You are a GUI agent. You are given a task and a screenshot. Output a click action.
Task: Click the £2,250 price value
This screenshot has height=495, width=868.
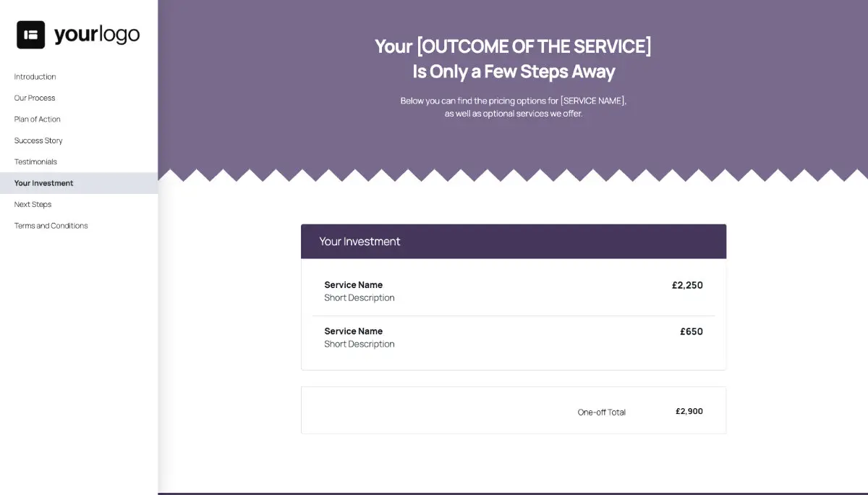click(687, 285)
